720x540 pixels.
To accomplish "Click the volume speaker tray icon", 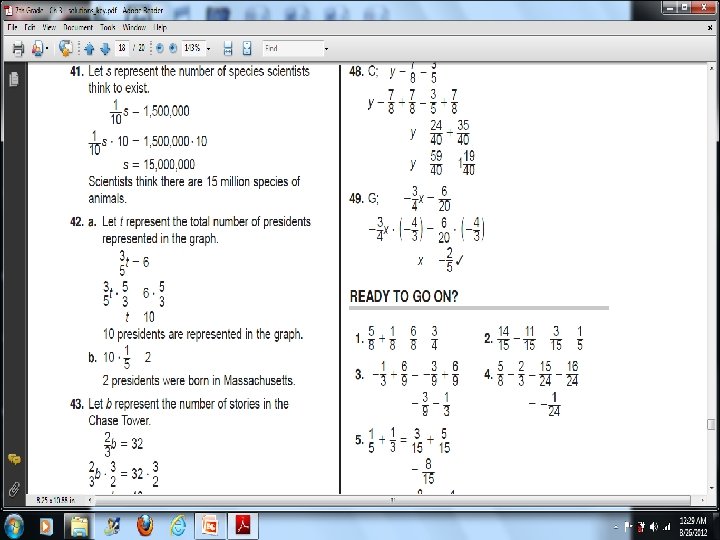I will [654, 527].
